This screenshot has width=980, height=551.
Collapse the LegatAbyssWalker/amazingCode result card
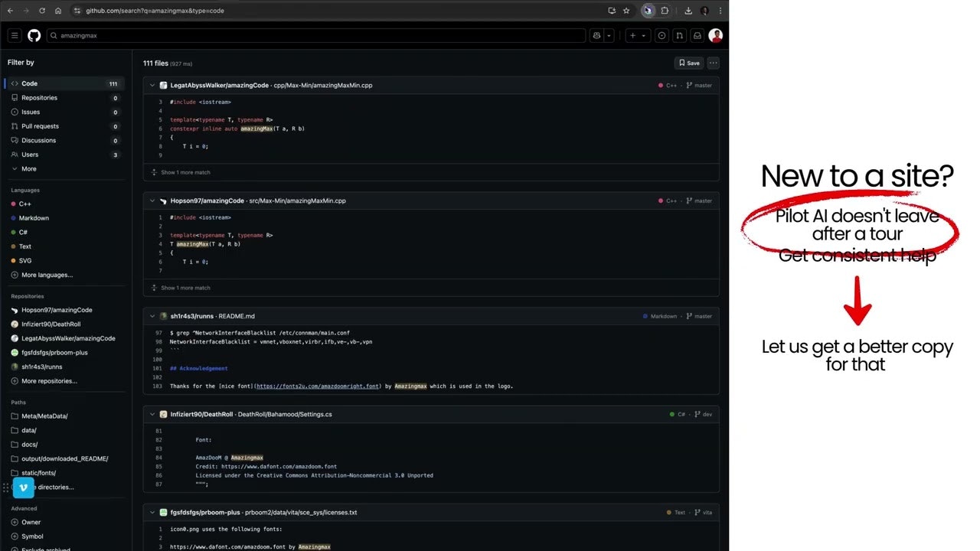pyautogui.click(x=152, y=86)
